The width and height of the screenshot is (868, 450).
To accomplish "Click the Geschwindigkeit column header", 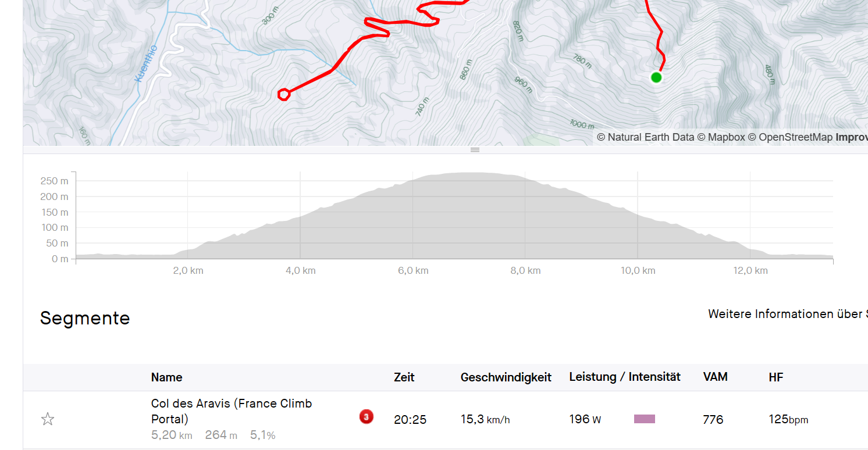I will [506, 377].
